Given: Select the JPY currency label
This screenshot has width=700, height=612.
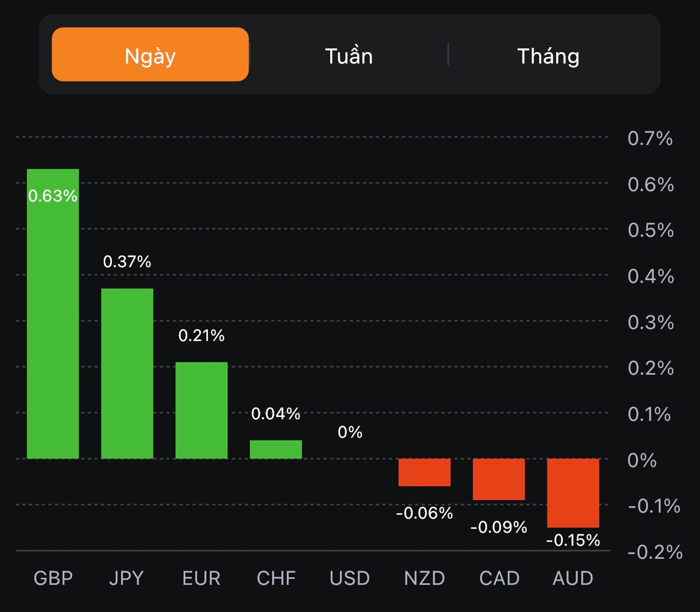Looking at the screenshot, I should [127, 578].
